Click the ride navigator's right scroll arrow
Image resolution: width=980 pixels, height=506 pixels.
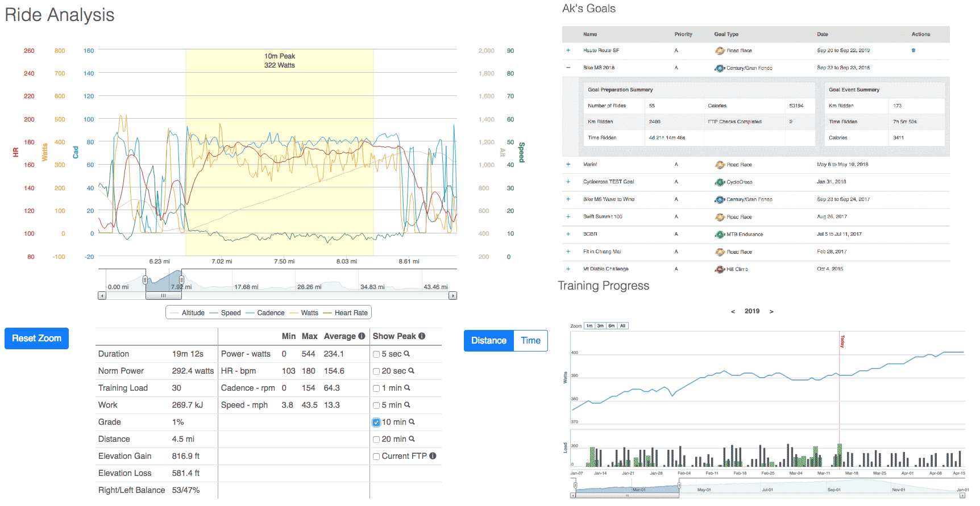click(453, 296)
